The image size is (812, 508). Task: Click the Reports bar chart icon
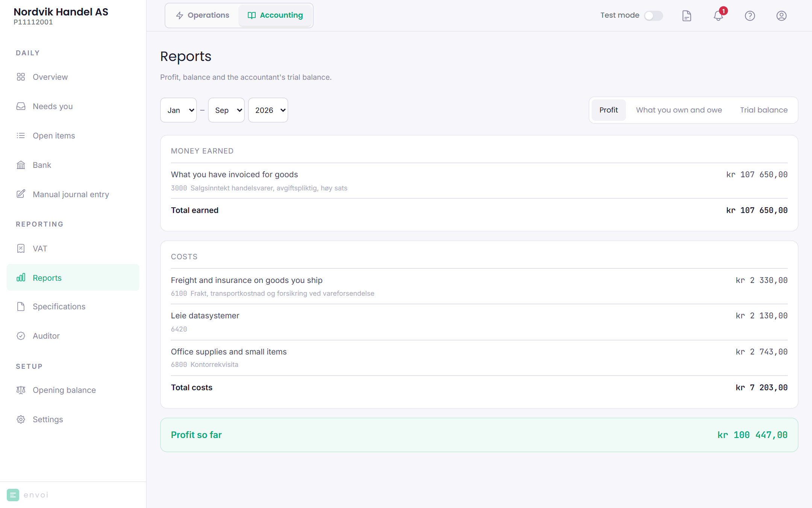click(x=21, y=278)
